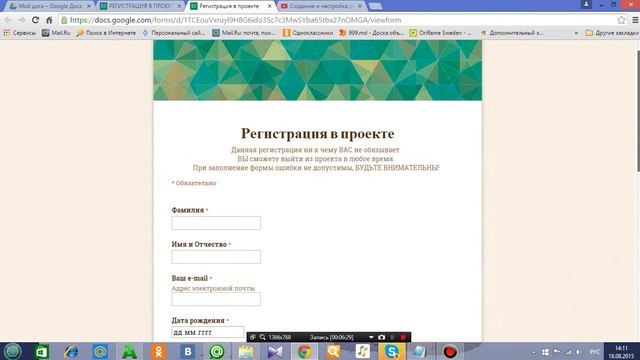Screen dimensions: 640x360
Task: Open the Oriflame Sweden bookmark
Action: (440, 33)
